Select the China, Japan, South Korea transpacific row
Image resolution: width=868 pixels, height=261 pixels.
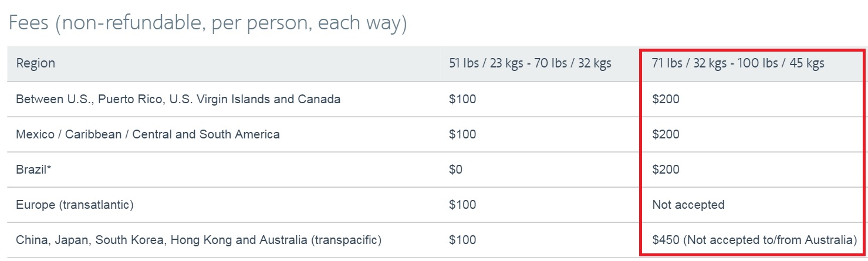[437, 240]
